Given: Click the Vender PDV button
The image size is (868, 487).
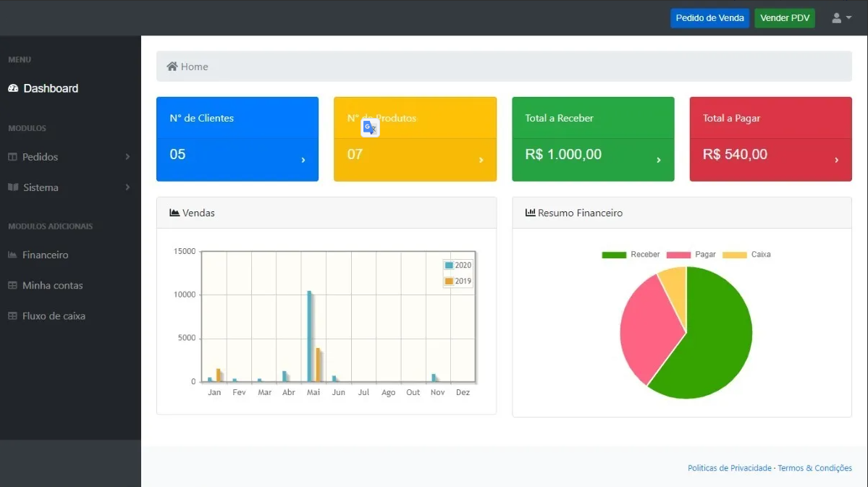Looking at the screenshot, I should (x=784, y=18).
